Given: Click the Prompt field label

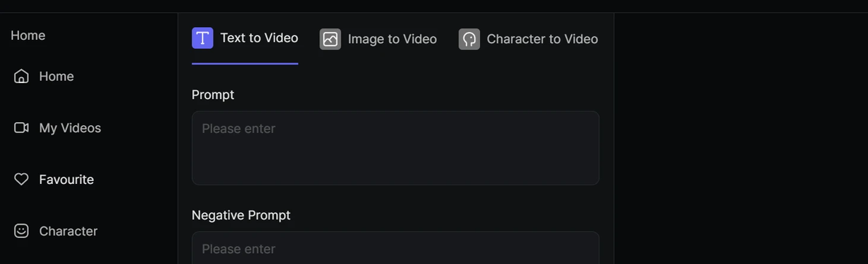Looking at the screenshot, I should pyautogui.click(x=213, y=95).
